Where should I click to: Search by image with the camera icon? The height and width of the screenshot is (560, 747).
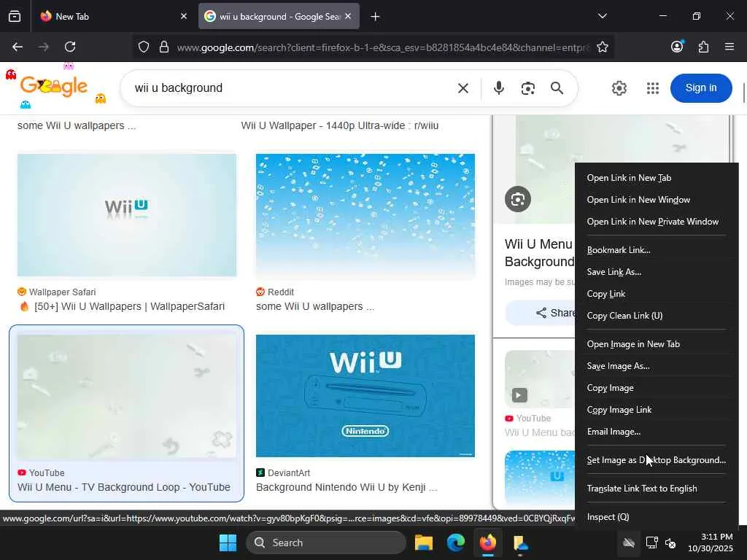tap(528, 88)
